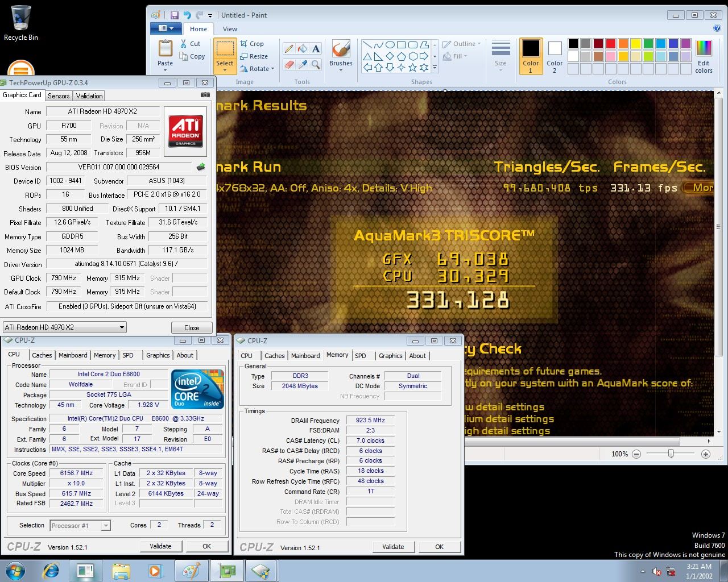This screenshot has width=728, height=582.
Task: Click the Cut button in Paint
Action: tap(191, 44)
